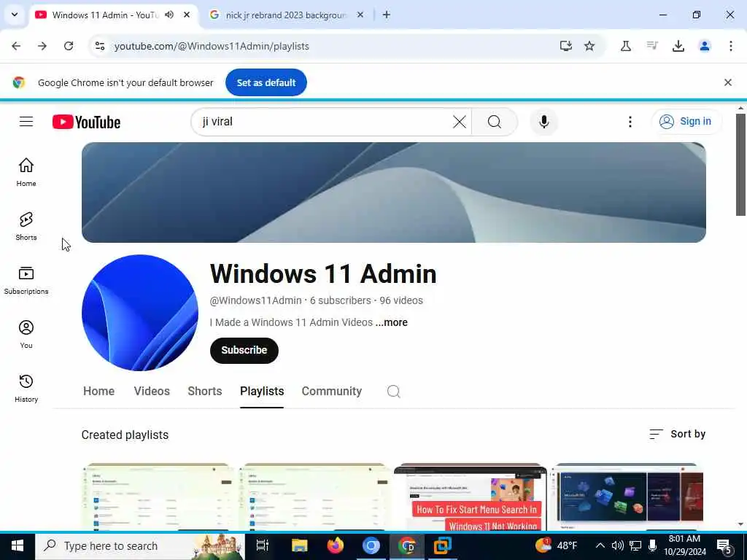Mute tab via speaker icon on YouTube tab
Viewport: 747px width, 560px height.
169,15
